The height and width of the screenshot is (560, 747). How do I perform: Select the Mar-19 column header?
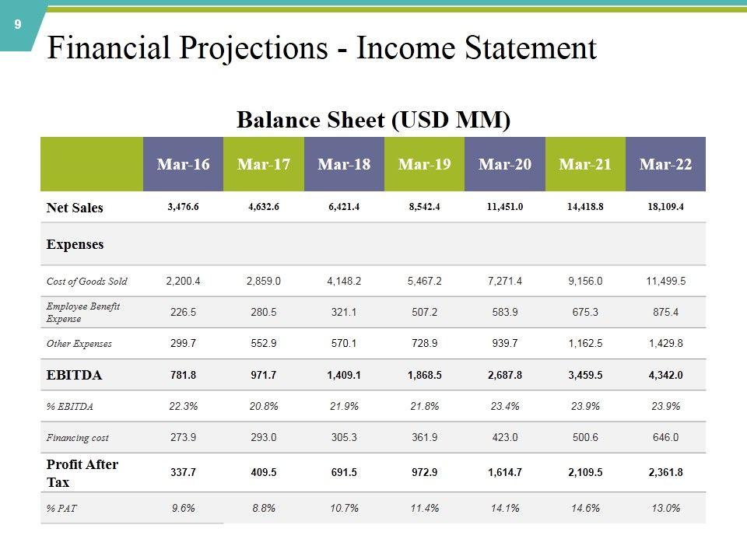(424, 164)
